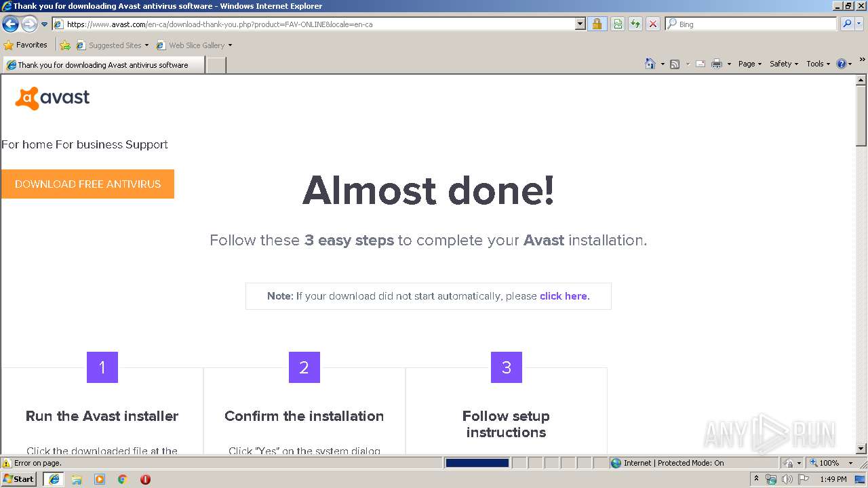Screen dimensions: 868x488
Task: Expand the address bar history dropdown
Action: coord(580,24)
